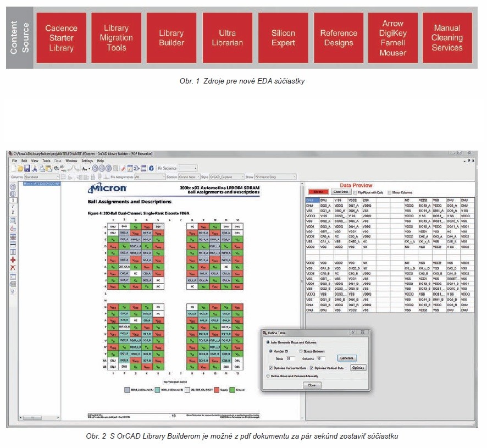Click the blue Help question mark icon

coord(151,168)
